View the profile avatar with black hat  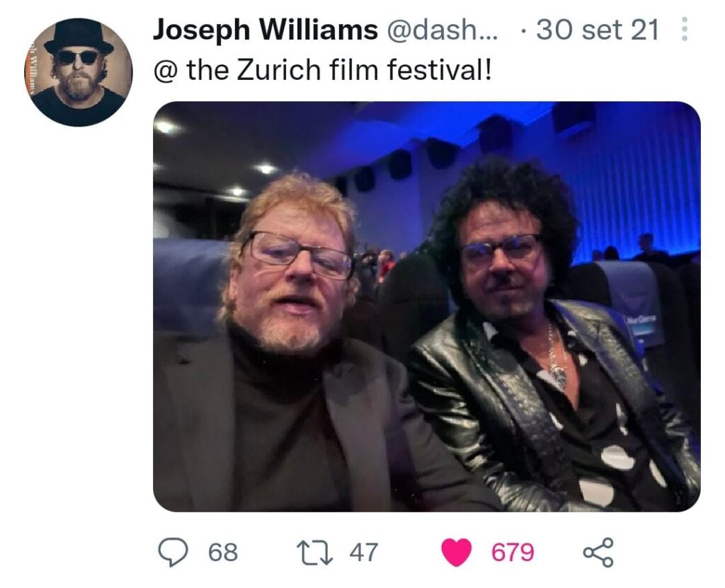pos(79,72)
